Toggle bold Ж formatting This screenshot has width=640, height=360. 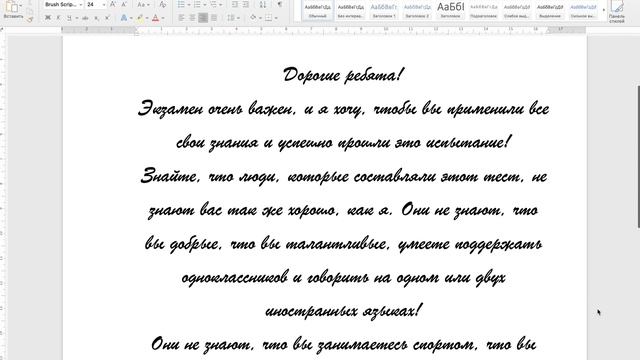(48, 18)
